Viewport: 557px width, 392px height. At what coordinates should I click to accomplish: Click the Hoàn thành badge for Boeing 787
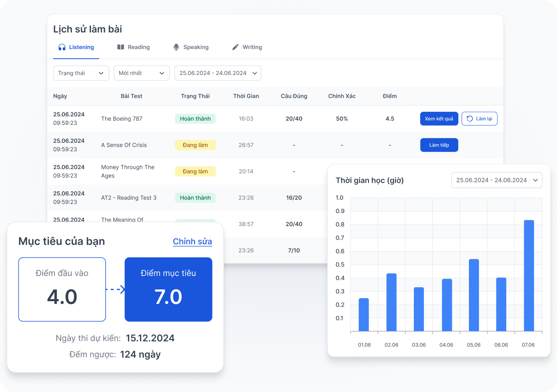[x=195, y=119]
